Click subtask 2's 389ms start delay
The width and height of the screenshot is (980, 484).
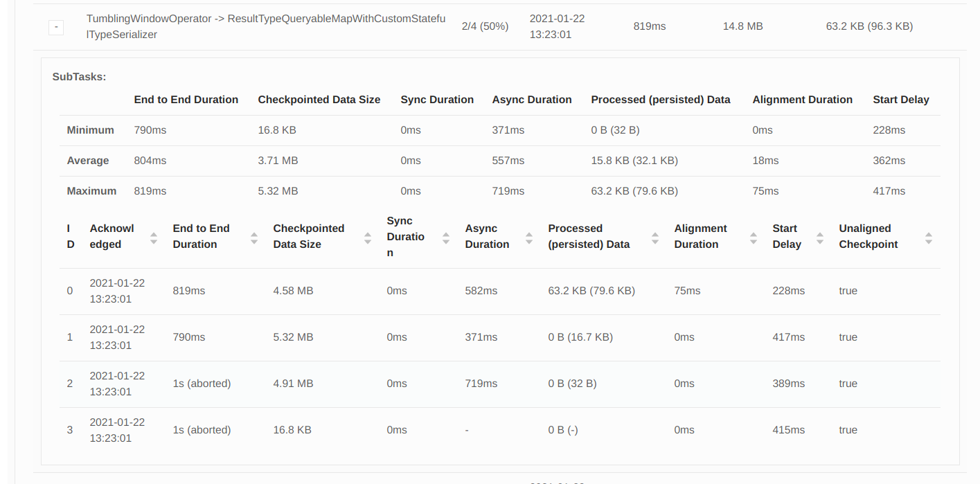(x=789, y=384)
